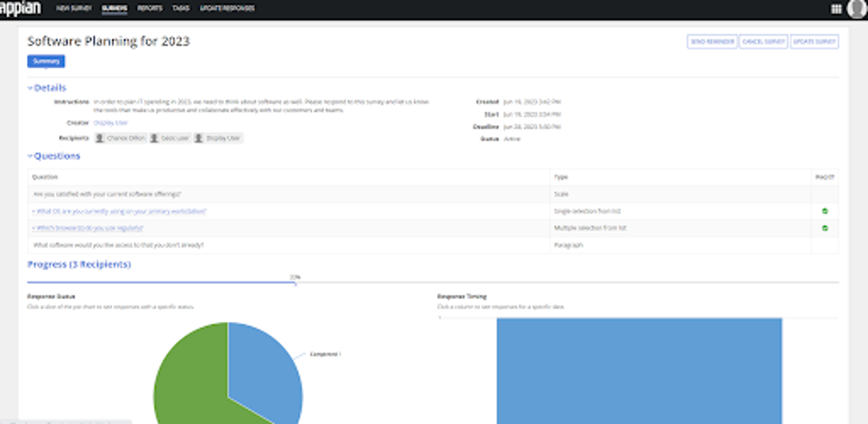Click the satisfied with software offerings question
This screenshot has height=424, width=868.
click(107, 194)
